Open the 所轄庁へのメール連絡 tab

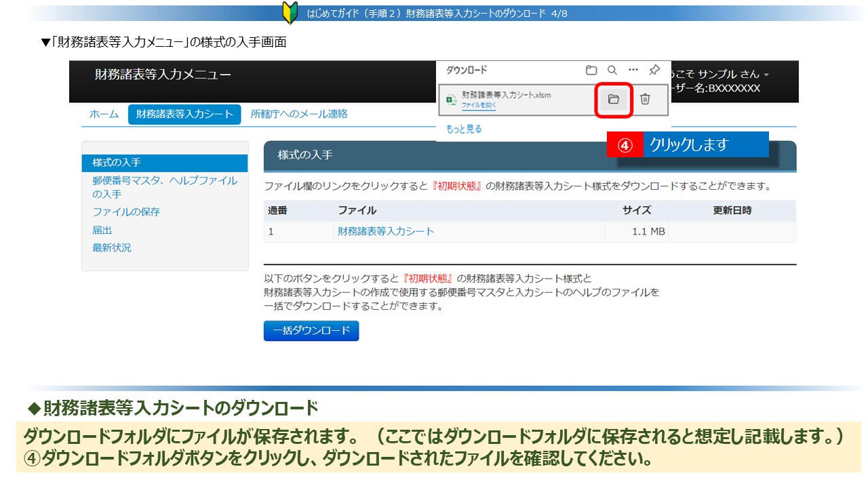point(299,114)
